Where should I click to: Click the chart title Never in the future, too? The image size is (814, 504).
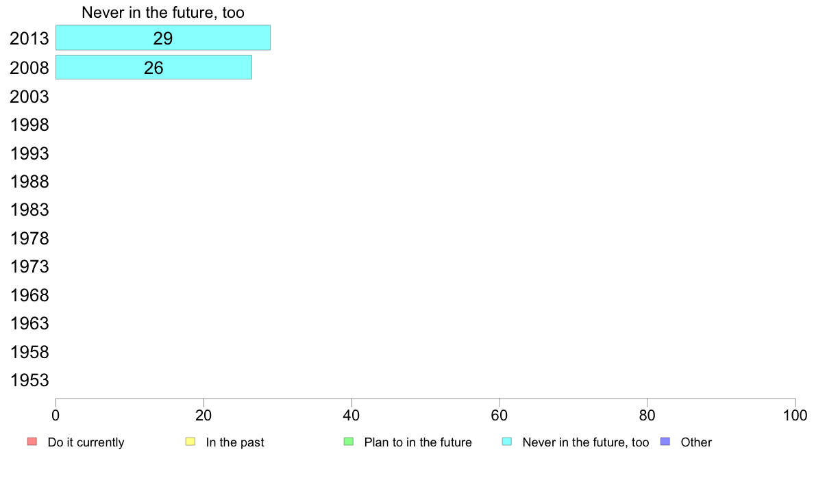[163, 12]
